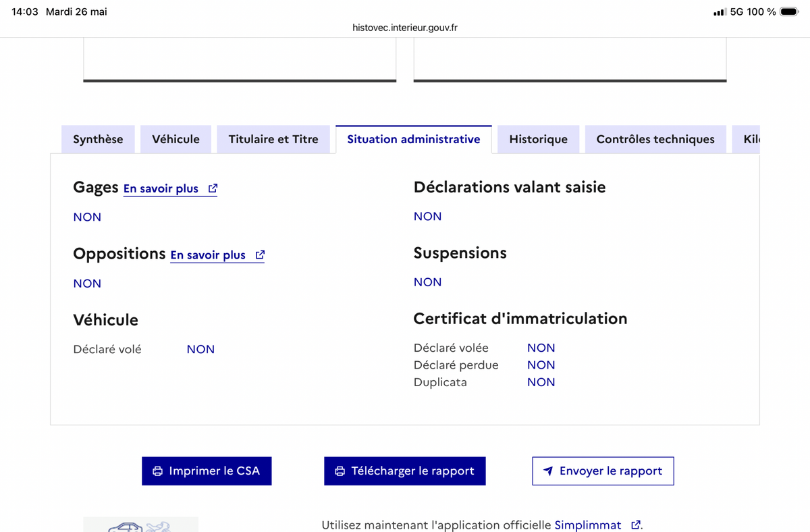Viewport: 810px width, 532px height.
Task: Click the external link icon after Simplimmat
Action: tap(635, 525)
